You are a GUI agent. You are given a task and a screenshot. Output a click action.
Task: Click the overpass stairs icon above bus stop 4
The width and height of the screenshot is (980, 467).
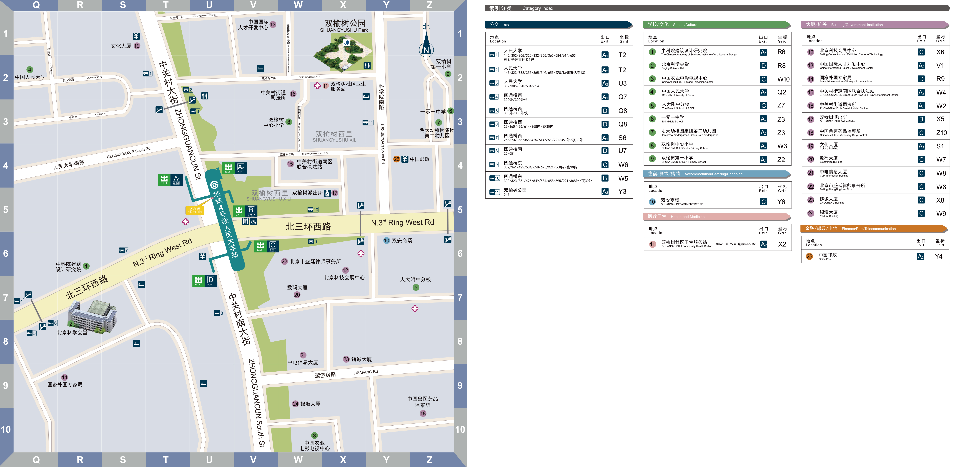pyautogui.click(x=28, y=295)
